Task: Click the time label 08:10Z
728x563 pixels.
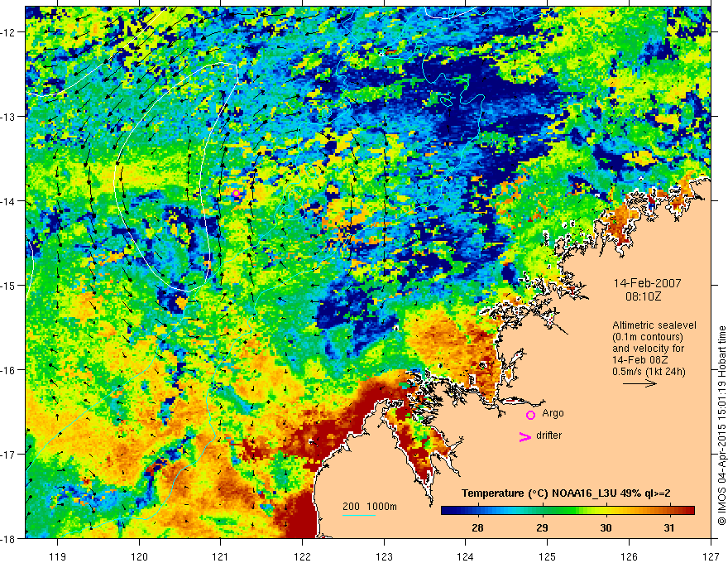Action: pyautogui.click(x=643, y=296)
